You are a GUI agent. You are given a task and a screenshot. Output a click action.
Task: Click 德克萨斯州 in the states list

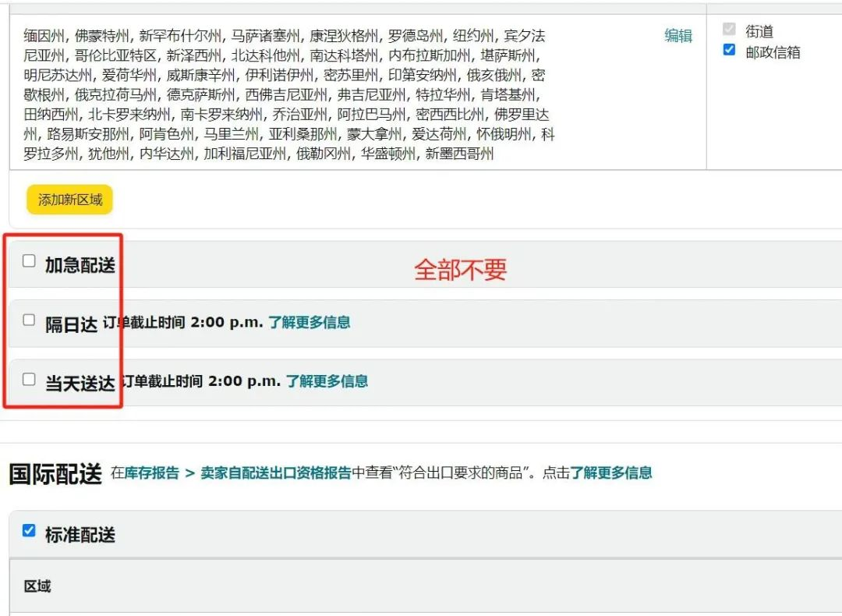pyautogui.click(x=201, y=95)
